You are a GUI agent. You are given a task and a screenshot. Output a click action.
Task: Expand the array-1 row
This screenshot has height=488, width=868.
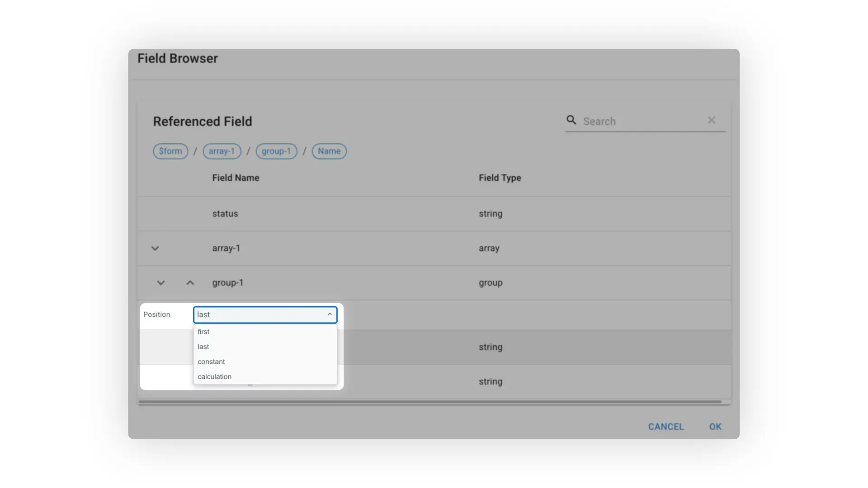coord(155,248)
